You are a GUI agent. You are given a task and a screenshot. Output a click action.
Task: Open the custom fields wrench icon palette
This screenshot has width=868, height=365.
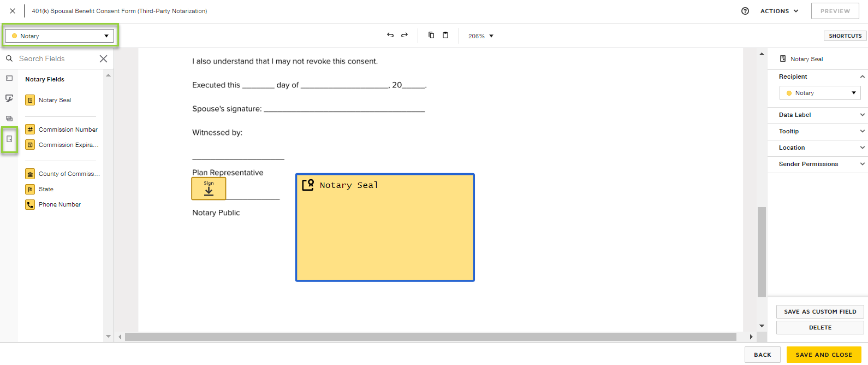click(9, 98)
